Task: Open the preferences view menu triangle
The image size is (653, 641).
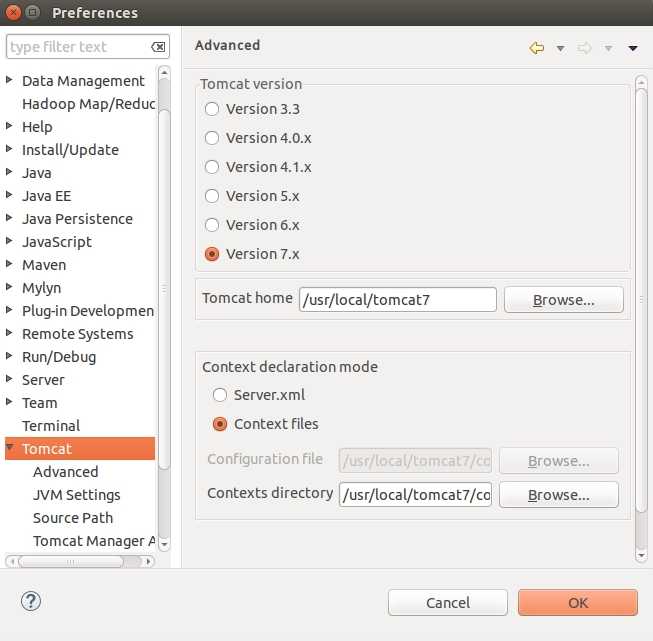Action: click(633, 49)
